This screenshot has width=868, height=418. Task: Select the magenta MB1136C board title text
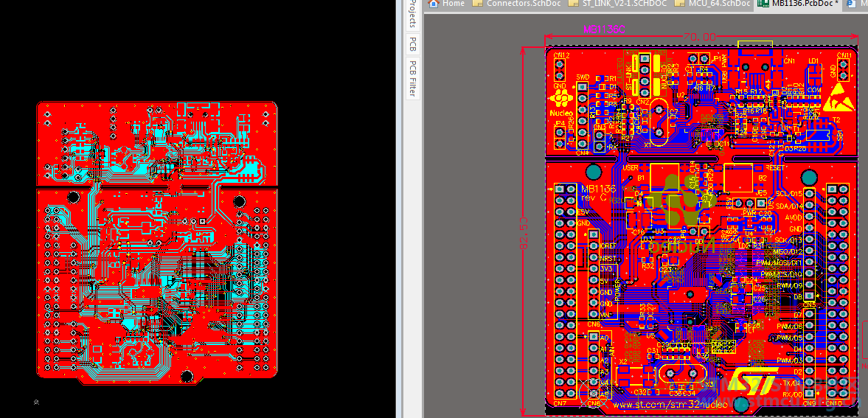click(605, 29)
